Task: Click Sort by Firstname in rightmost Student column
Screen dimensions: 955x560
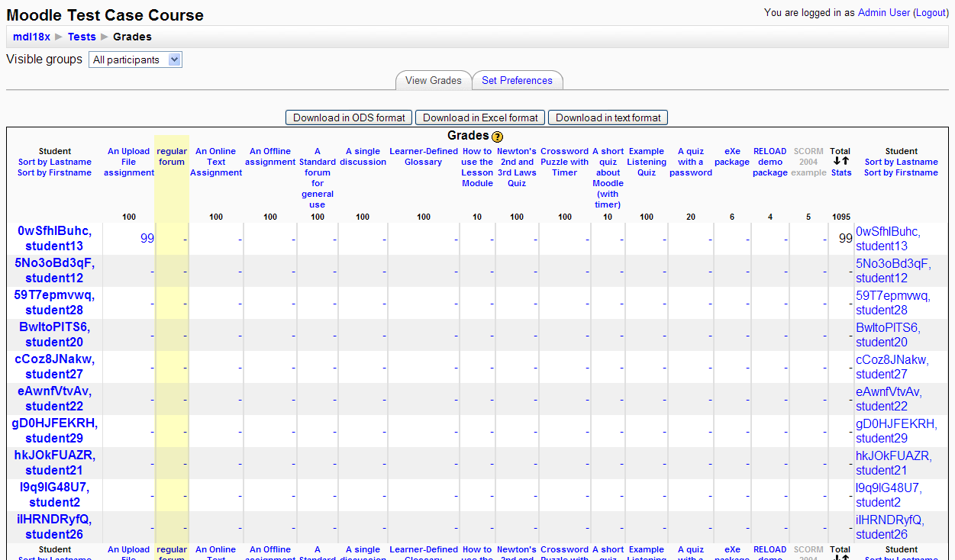Action: tap(902, 172)
